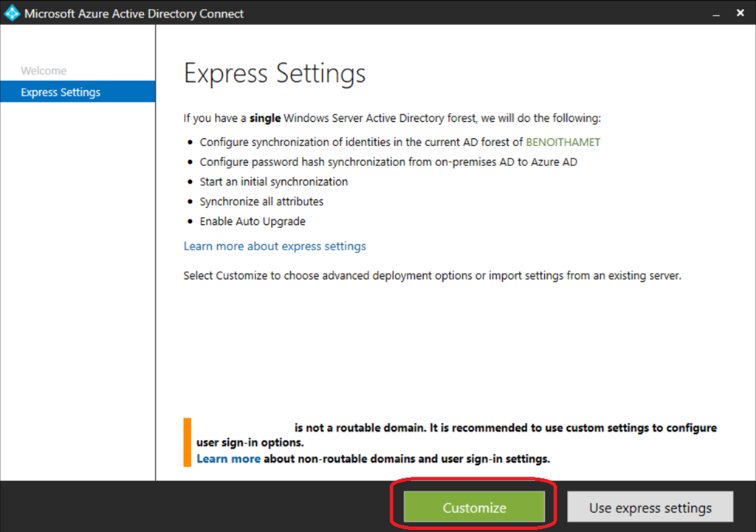Click the Azure AD Connect logo icon

(x=12, y=13)
